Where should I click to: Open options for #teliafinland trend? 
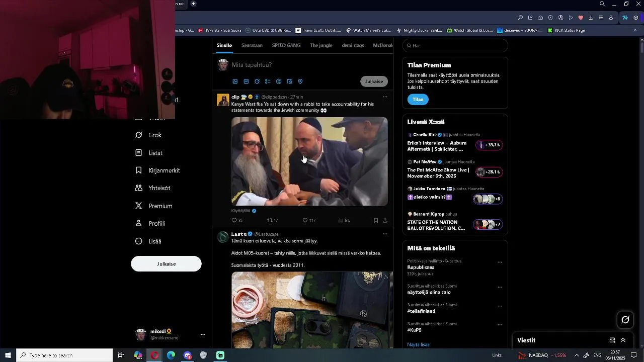tap(500, 306)
